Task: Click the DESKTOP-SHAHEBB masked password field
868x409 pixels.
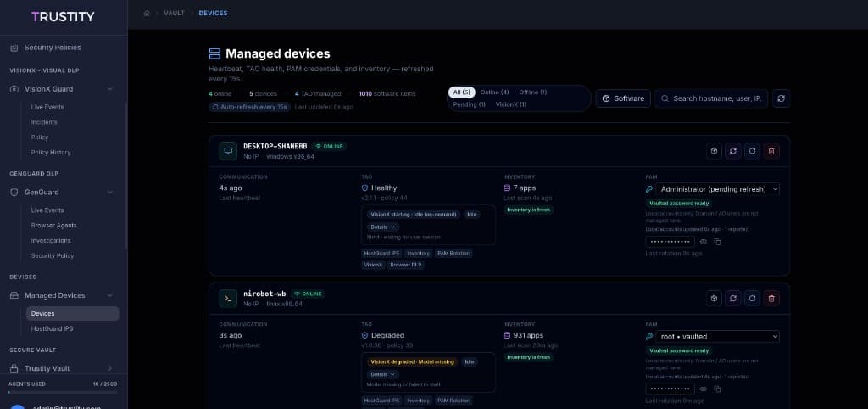Action: click(x=670, y=242)
